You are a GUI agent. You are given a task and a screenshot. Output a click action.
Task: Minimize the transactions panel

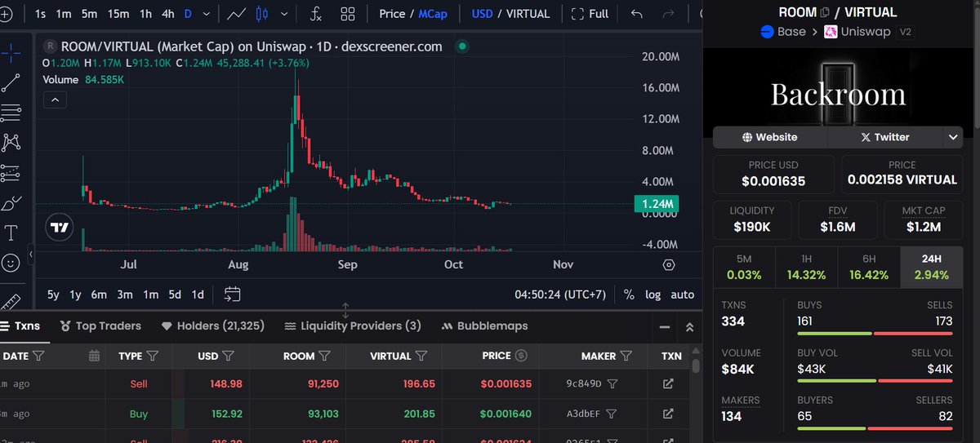665,326
